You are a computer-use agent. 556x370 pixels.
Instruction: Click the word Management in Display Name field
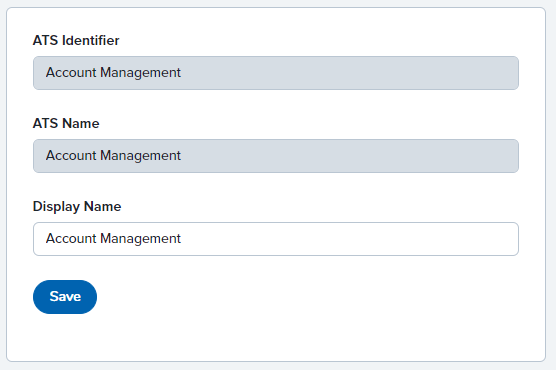pyautogui.click(x=140, y=239)
